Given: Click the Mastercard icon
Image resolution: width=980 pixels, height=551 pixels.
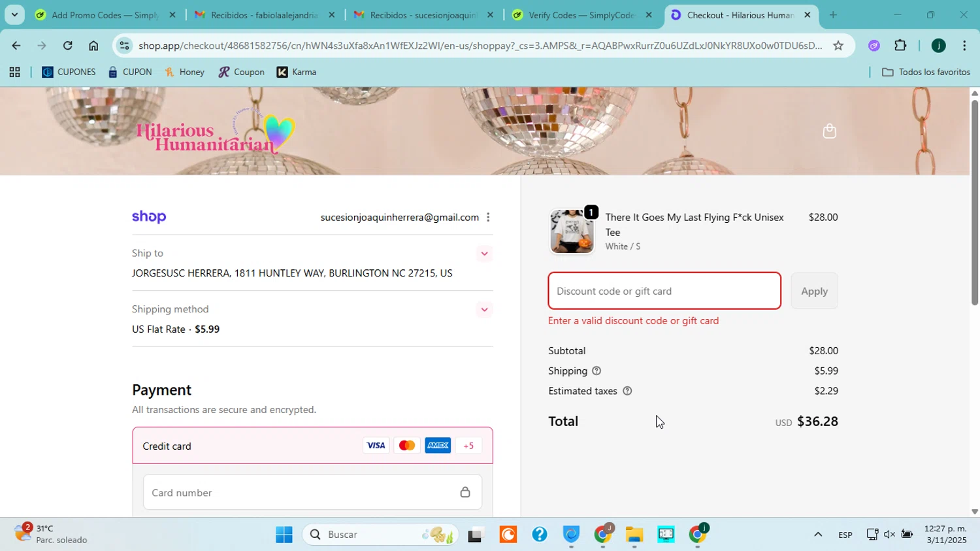Looking at the screenshot, I should click(407, 446).
